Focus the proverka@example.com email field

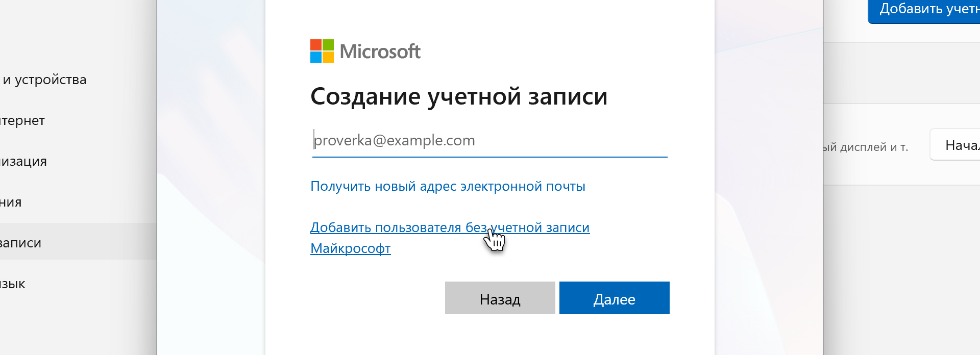[x=489, y=140]
